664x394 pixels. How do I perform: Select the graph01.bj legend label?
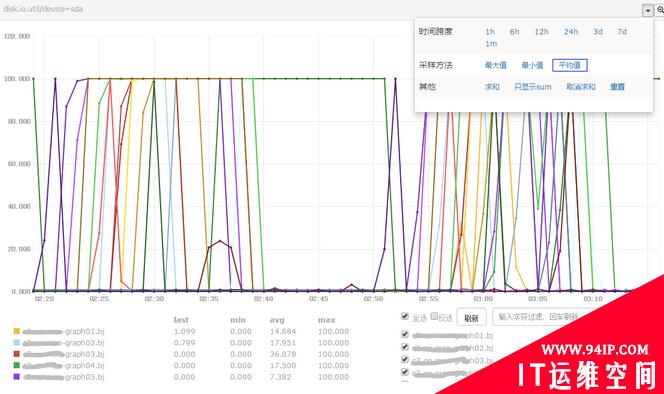click(64, 331)
